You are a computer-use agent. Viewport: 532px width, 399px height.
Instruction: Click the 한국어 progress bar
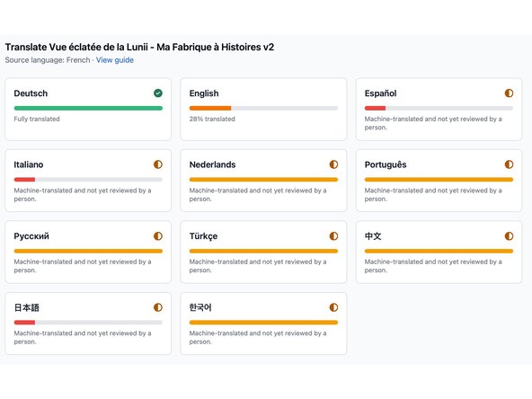tap(263, 323)
